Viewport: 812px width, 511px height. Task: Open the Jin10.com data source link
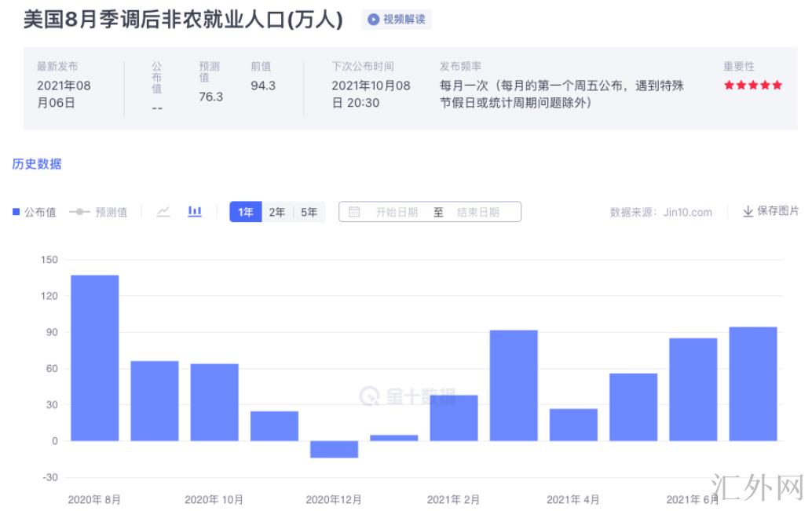click(687, 212)
